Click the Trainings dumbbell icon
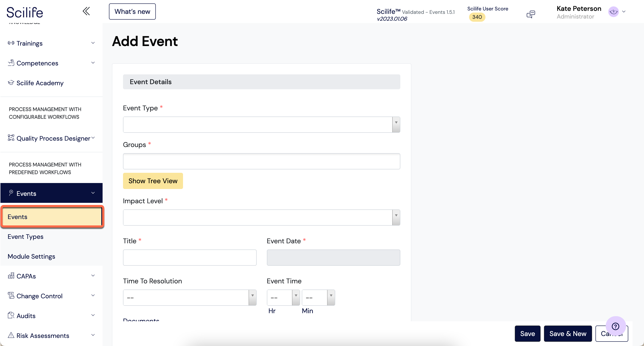 [x=11, y=43]
